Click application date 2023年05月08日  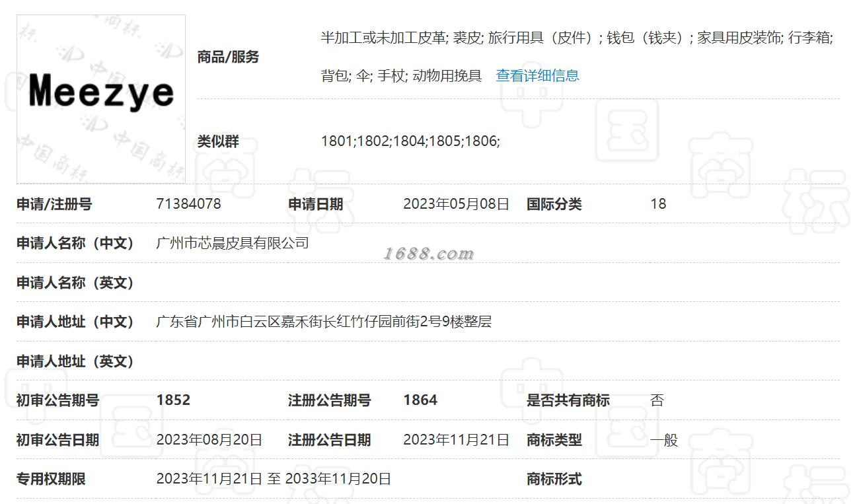click(456, 204)
